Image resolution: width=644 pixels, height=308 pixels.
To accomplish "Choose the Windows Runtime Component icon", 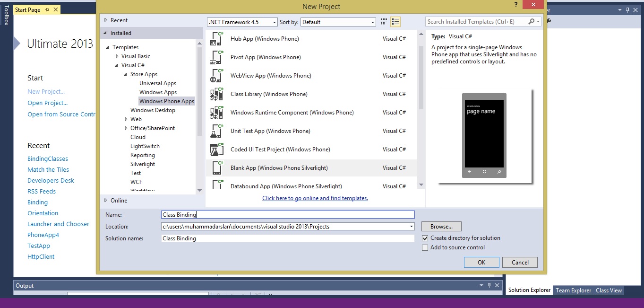I will coord(217,113).
